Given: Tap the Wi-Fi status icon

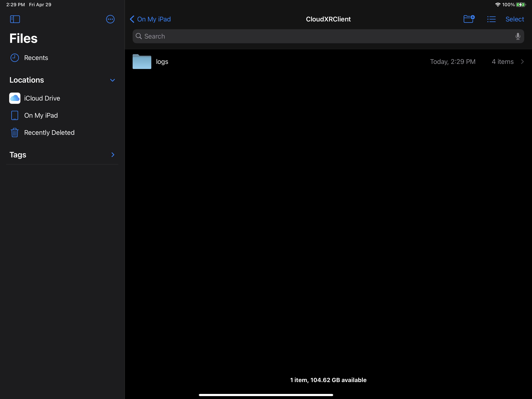Looking at the screenshot, I should (498, 4).
